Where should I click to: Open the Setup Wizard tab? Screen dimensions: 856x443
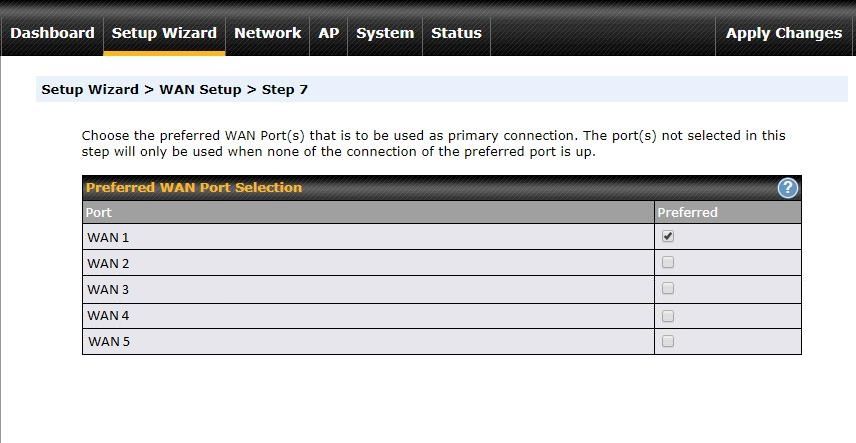(x=164, y=33)
